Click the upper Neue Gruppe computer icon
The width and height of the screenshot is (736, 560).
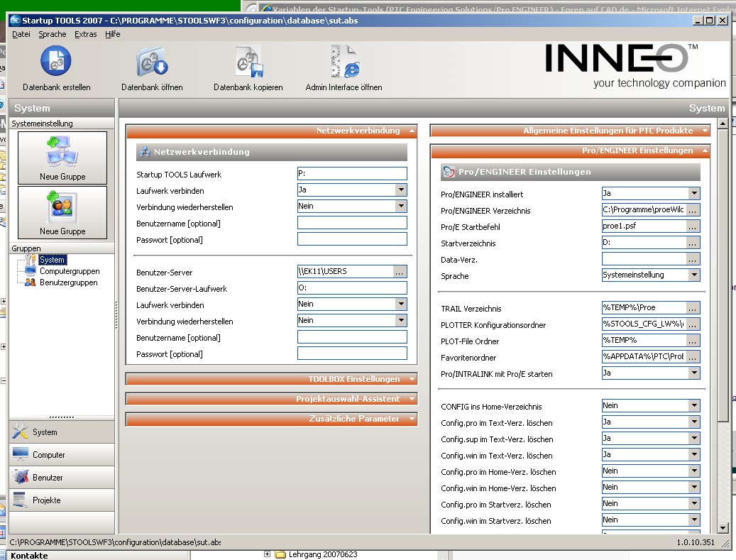pyautogui.click(x=62, y=152)
